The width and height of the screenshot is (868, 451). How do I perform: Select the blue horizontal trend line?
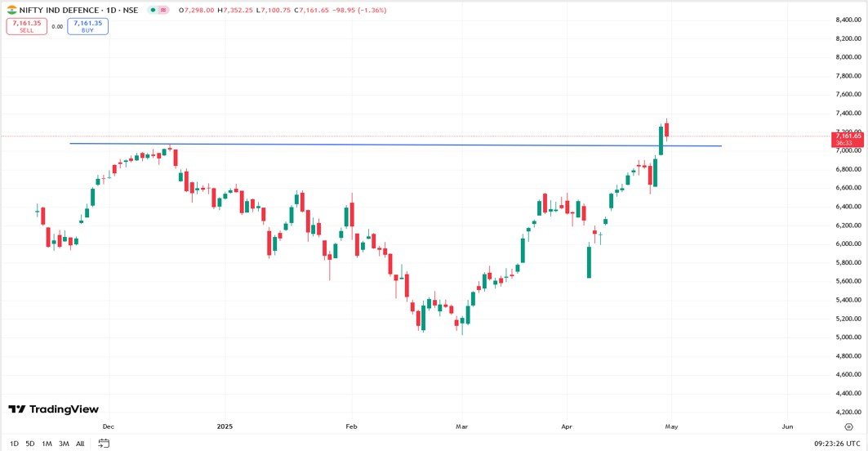point(395,145)
